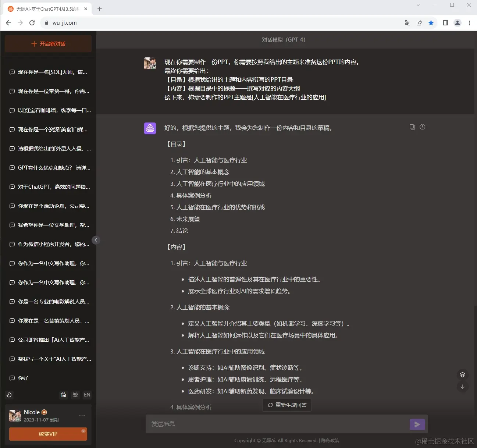
Task: Open the chat 你现在是一名营销策划人员
Action: point(48,321)
